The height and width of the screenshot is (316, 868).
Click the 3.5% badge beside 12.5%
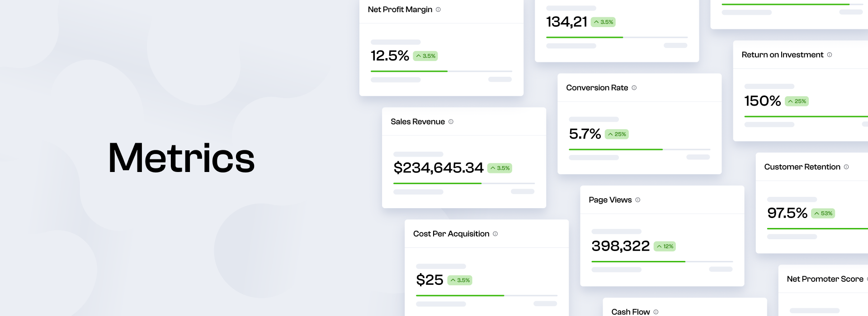click(x=425, y=56)
